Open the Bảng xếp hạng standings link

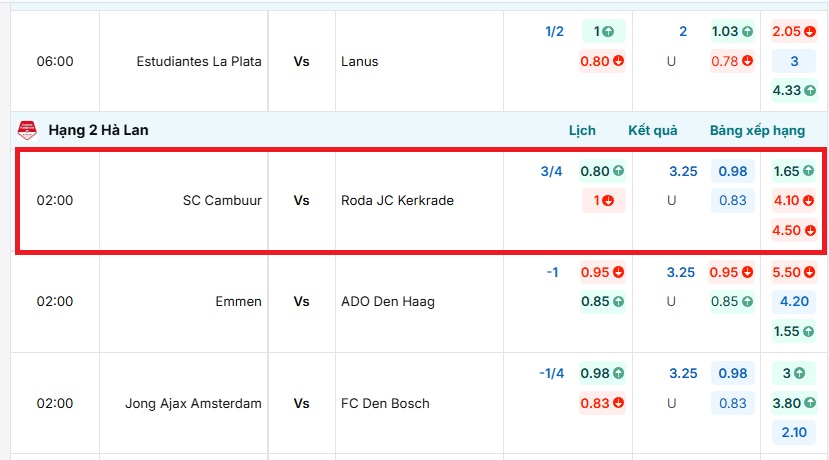click(757, 130)
